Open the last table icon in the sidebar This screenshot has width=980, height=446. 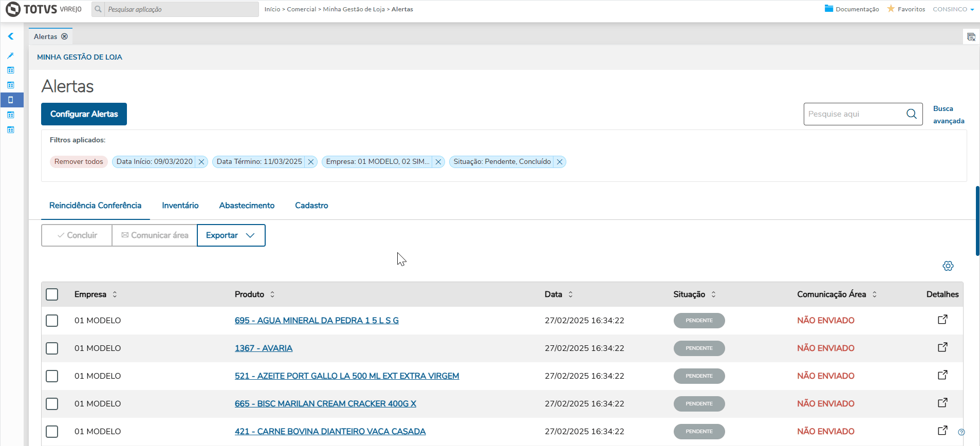(x=11, y=130)
